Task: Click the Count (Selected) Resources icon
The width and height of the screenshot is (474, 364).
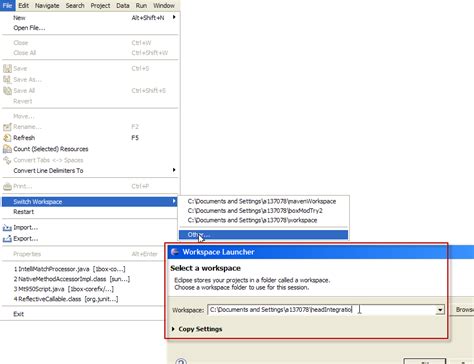Action: (7, 149)
